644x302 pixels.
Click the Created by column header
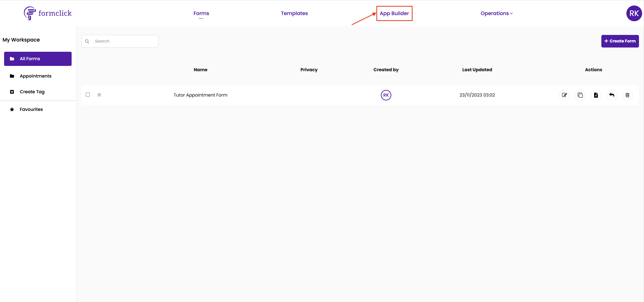click(386, 70)
